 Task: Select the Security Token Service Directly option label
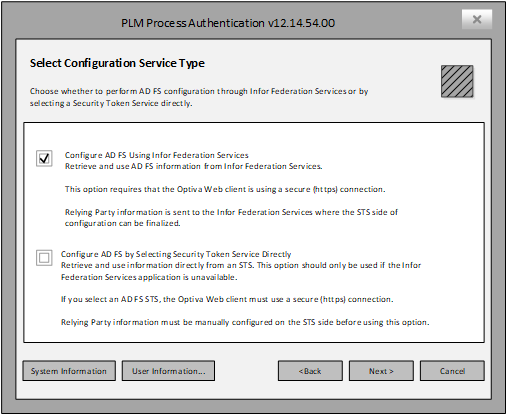coord(176,254)
